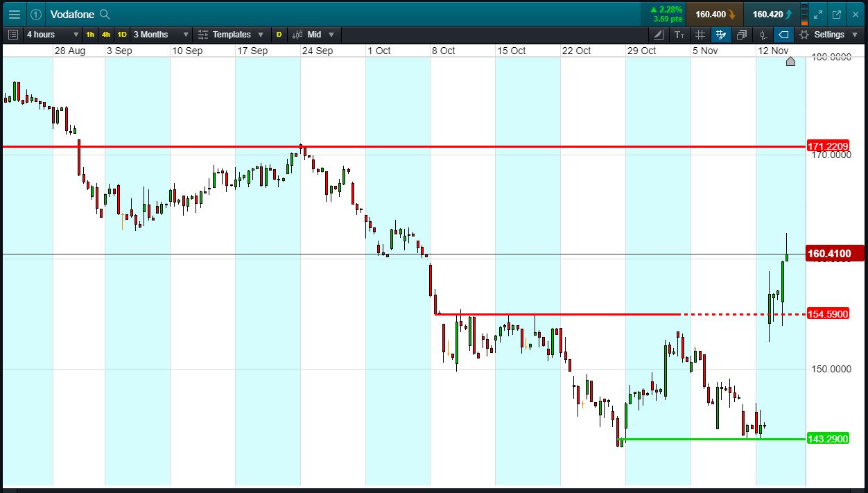This screenshot has height=493, width=868.
Task: Click the dotted part of the 154.59 line
Action: point(742,314)
